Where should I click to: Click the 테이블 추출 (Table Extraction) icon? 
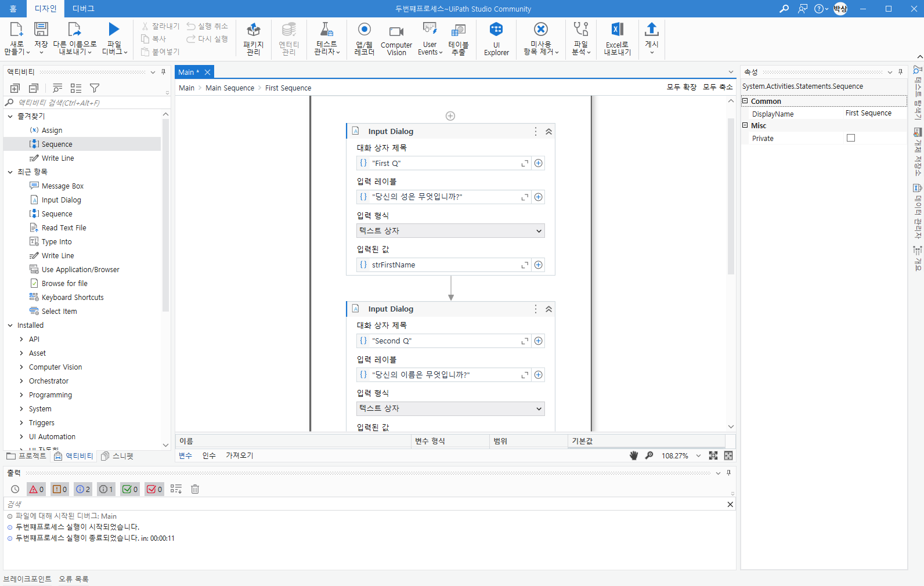coord(459,30)
